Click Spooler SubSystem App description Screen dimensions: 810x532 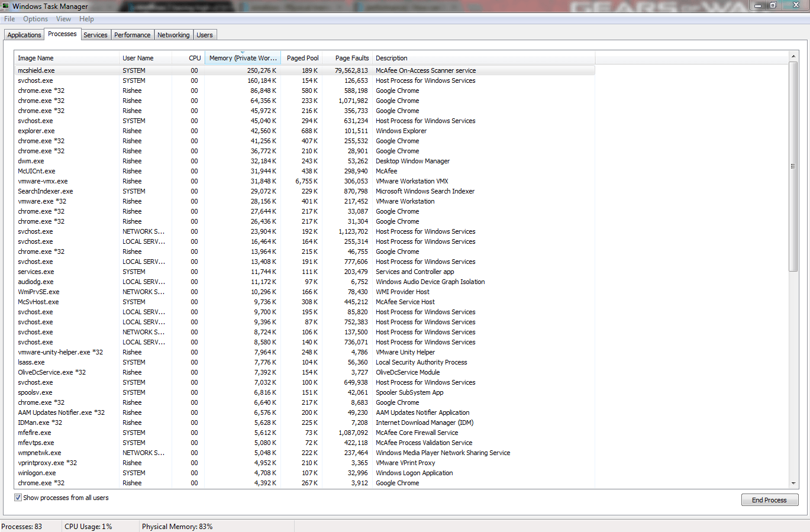click(409, 392)
